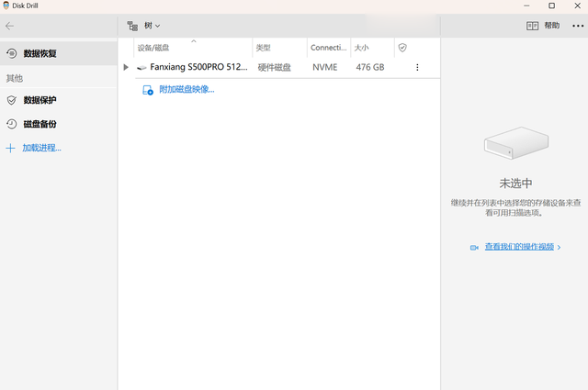Click the NVME connection cell
Image resolution: width=588 pixels, height=390 pixels.
click(324, 67)
